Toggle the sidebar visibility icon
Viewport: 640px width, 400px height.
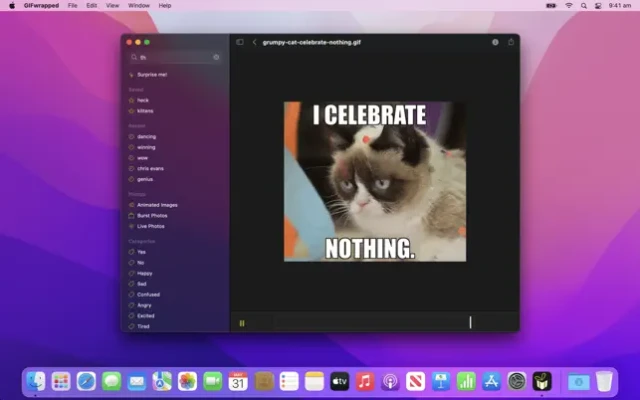(x=240, y=42)
